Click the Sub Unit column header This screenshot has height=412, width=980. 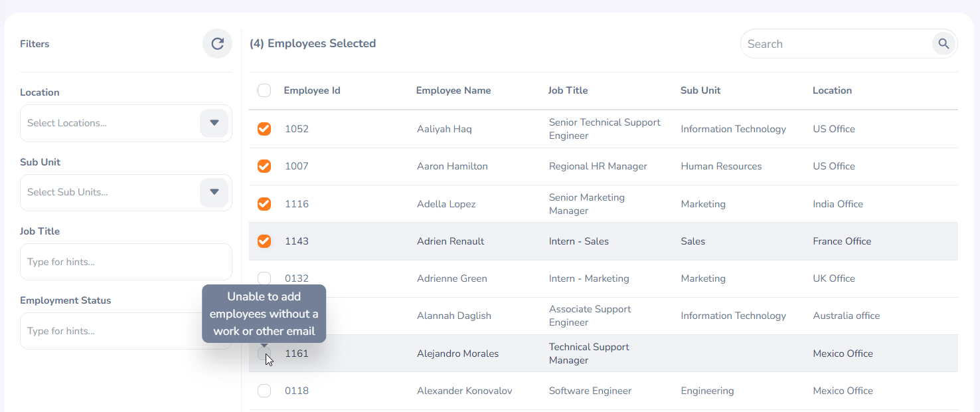pos(700,90)
